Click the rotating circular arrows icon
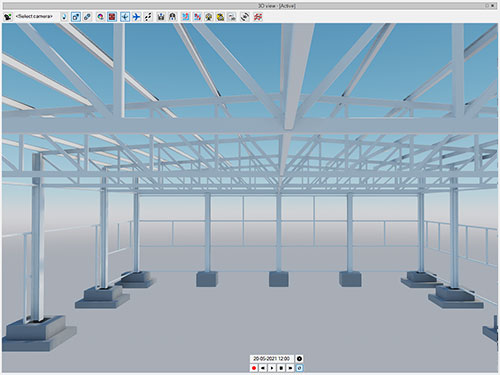 245,16
